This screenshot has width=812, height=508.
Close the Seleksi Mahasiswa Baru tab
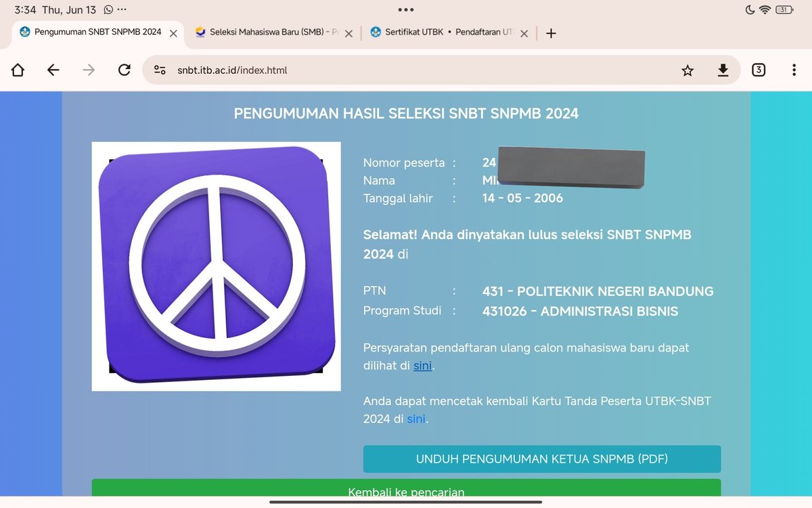coord(348,33)
